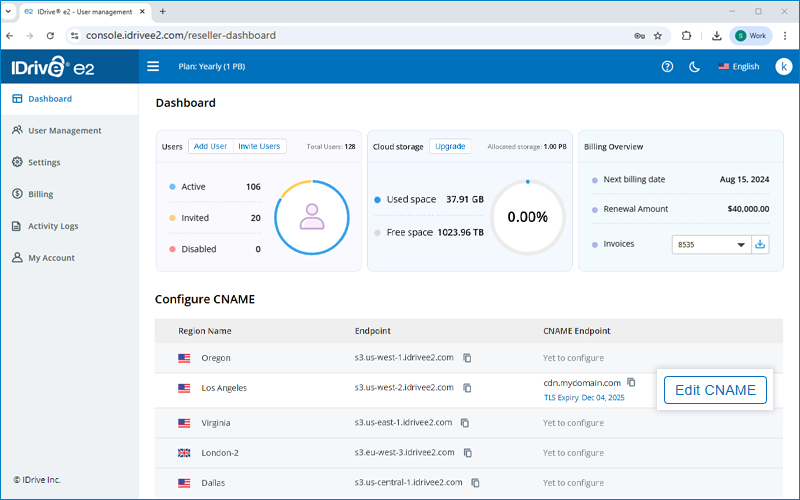Click Yet to configure for Virginia
This screenshot has height=500, width=800.
tap(573, 423)
